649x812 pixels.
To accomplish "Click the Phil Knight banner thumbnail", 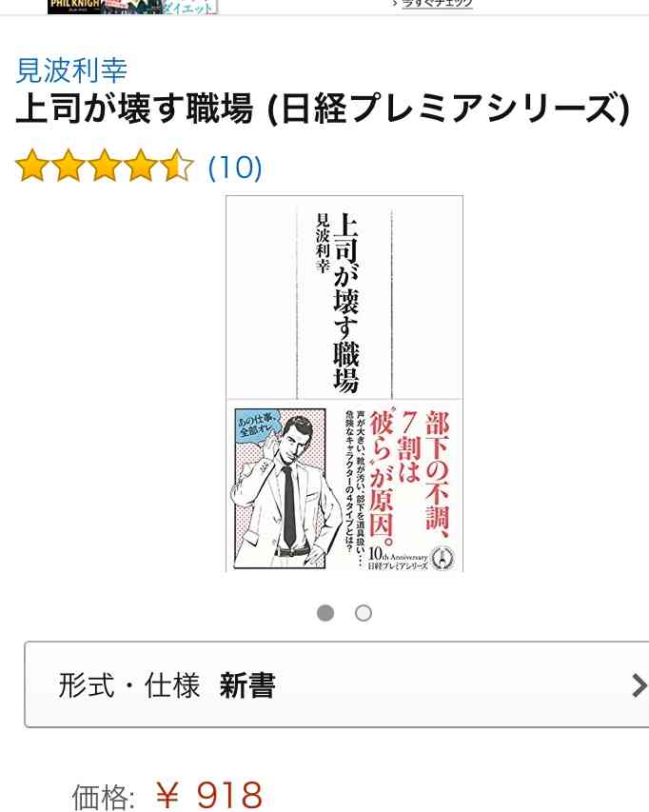I will pos(76,7).
